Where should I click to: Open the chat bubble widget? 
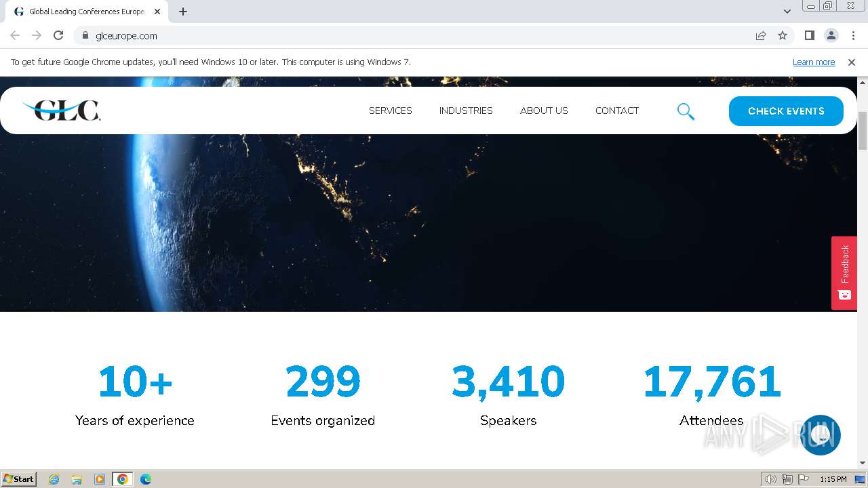821,435
